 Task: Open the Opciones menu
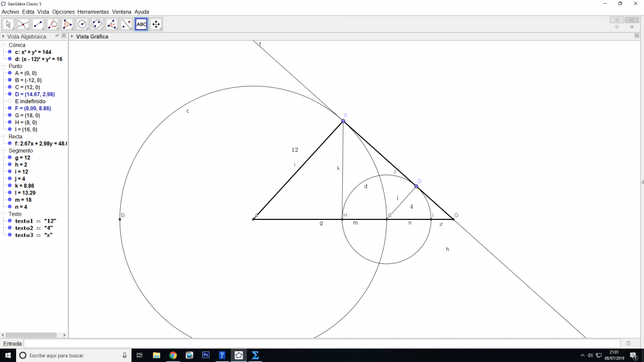coord(63,11)
